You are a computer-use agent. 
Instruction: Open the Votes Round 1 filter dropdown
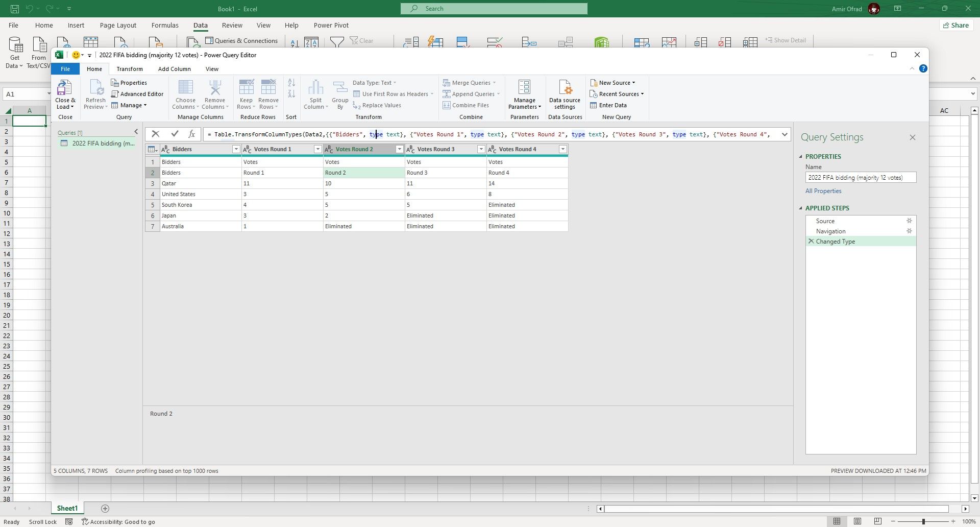pos(317,149)
